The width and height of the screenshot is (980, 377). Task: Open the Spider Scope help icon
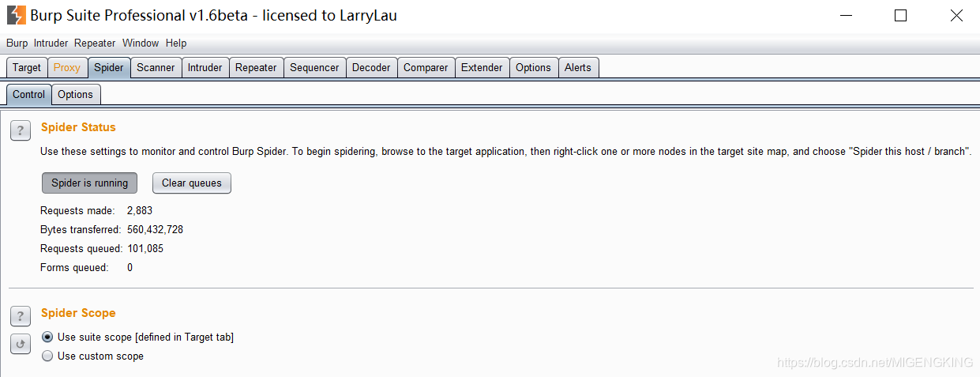tap(21, 317)
